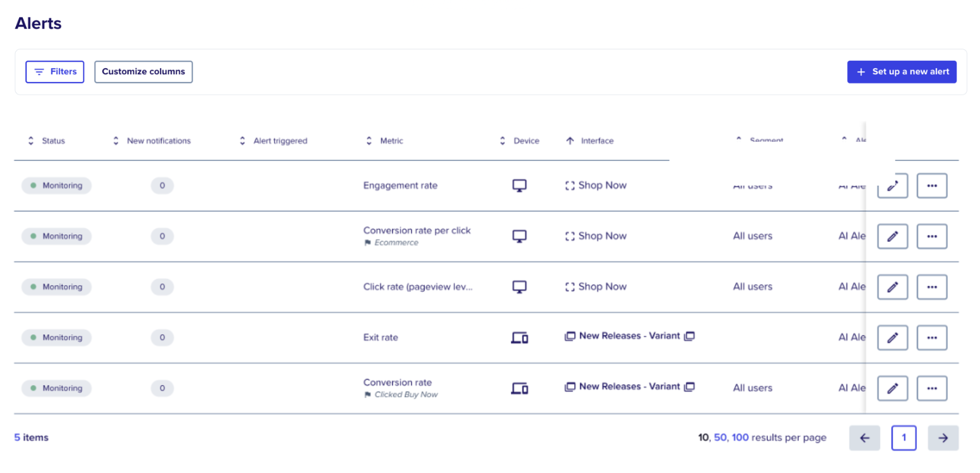Viewport: 980px width, 473px height.
Task: Click Monitoring status in Engagement rate row
Action: (x=56, y=186)
